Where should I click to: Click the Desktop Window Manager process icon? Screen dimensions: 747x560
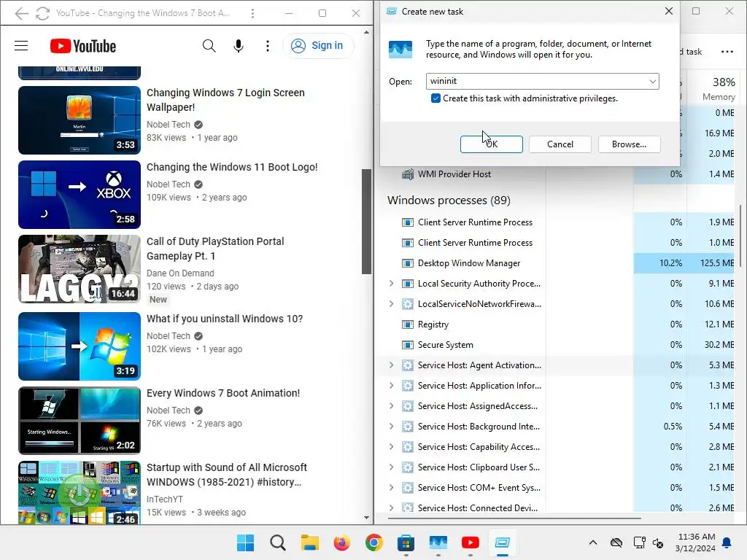[407, 262]
